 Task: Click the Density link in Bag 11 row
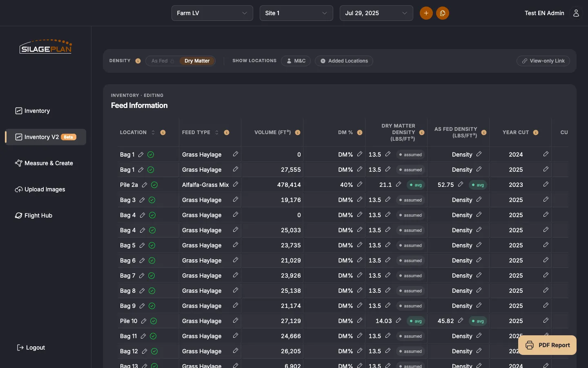[462, 336]
